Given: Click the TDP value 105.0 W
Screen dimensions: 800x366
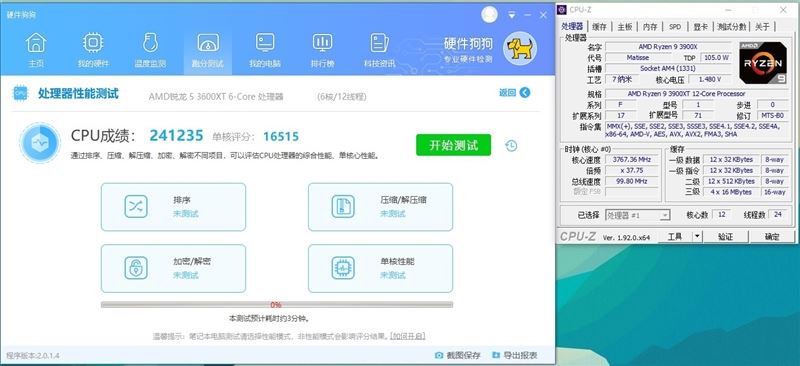Looking at the screenshot, I should [x=716, y=58].
